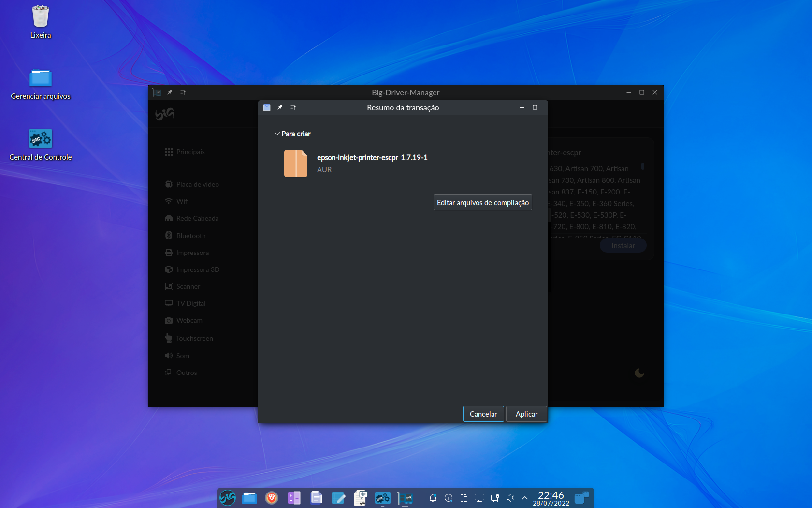Launch Brave browser from taskbar
Image resolution: width=812 pixels, height=508 pixels.
pos(272,497)
